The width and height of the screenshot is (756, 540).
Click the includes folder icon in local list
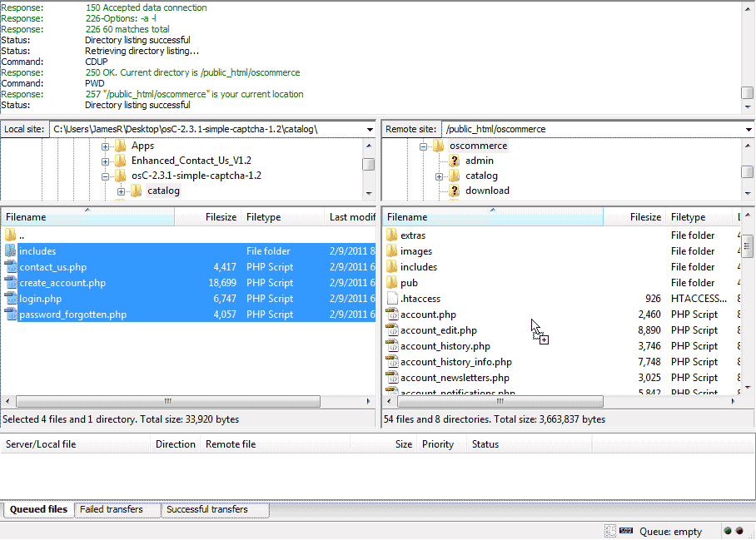click(x=10, y=251)
